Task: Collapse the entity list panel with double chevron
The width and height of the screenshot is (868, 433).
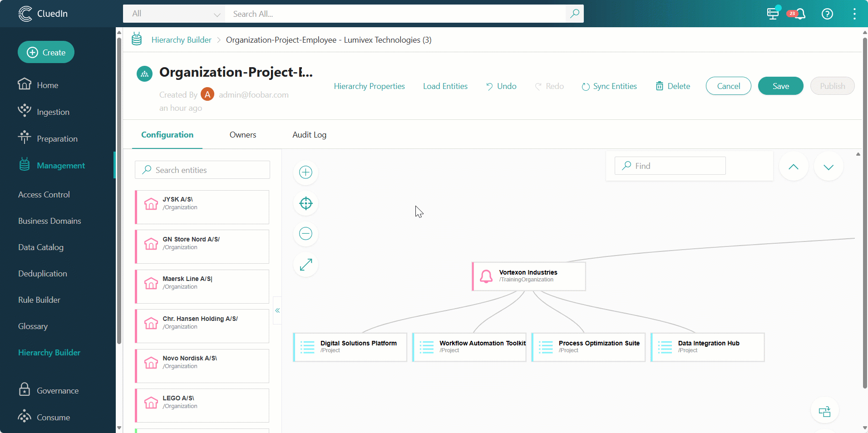Action: (x=277, y=310)
